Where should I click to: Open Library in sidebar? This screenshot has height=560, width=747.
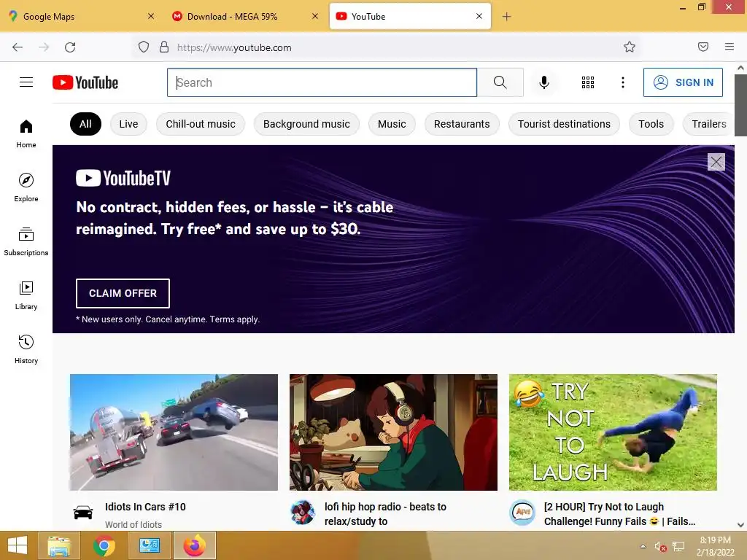pos(26,295)
